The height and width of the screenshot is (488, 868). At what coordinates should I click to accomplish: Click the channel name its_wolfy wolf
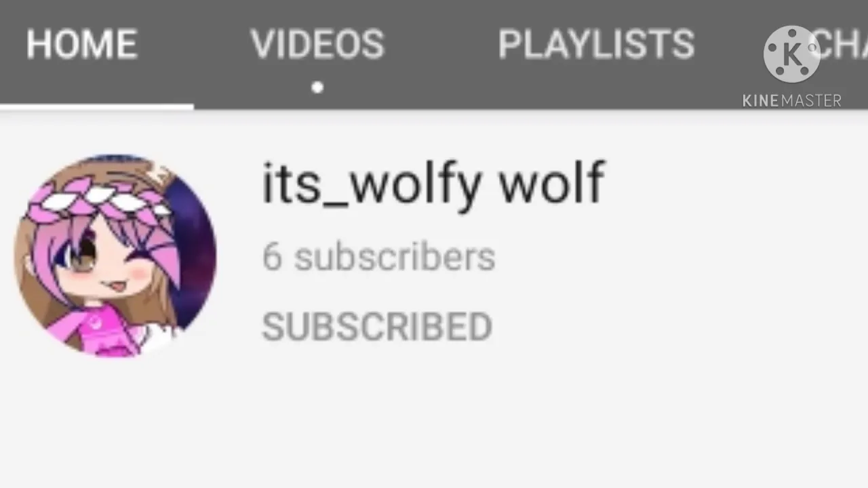coord(433,183)
